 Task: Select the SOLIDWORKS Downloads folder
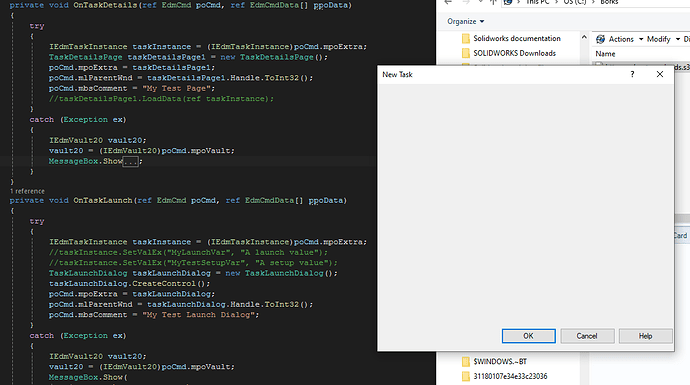pos(509,53)
